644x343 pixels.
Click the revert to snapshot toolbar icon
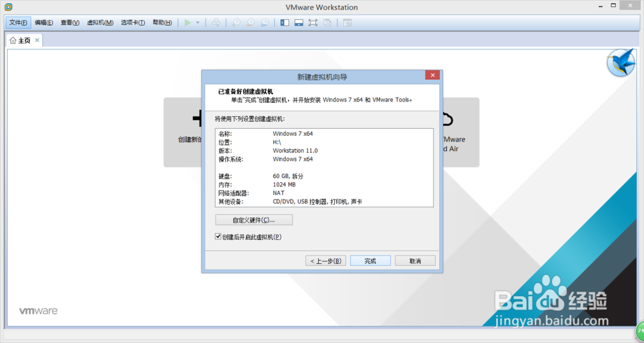coord(251,23)
